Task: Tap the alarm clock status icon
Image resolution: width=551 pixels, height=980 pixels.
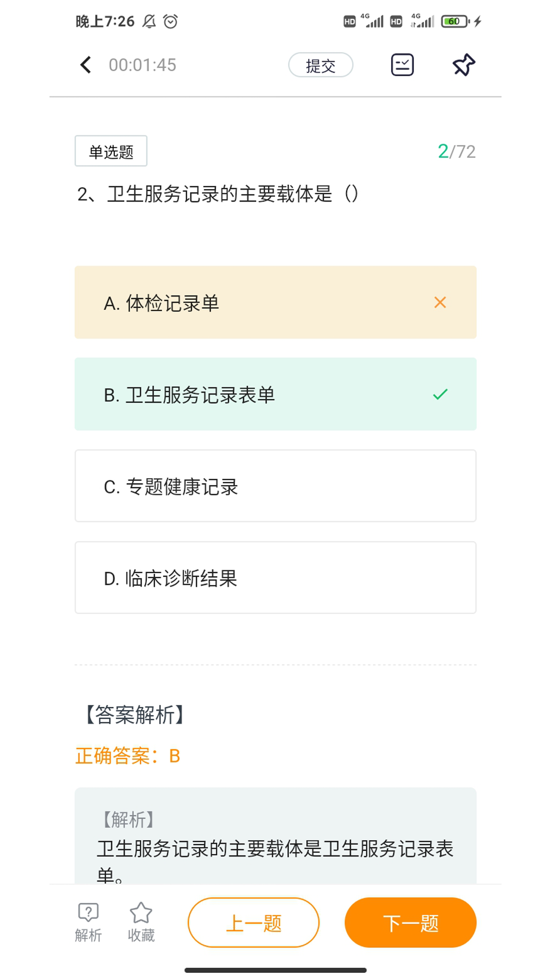Action: 170,21
